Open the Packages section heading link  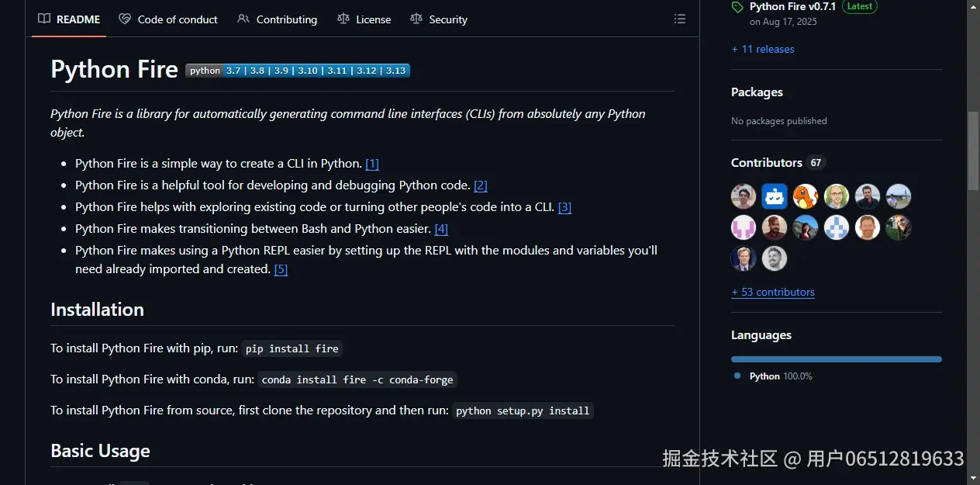pyautogui.click(x=757, y=92)
